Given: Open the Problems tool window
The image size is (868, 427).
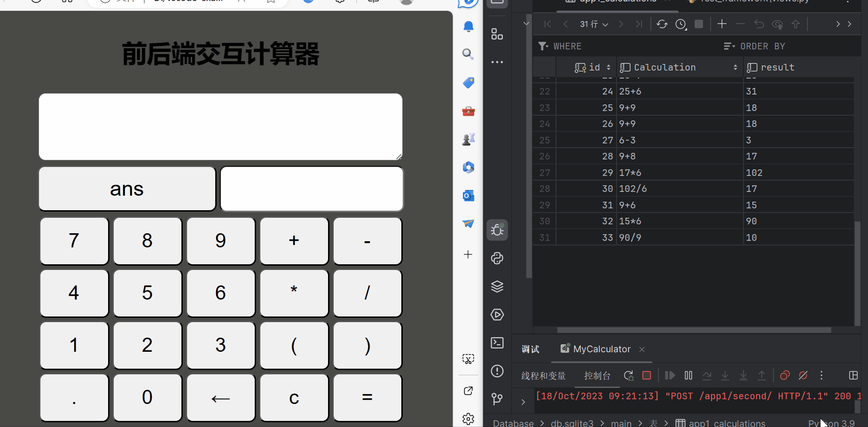Looking at the screenshot, I should tap(497, 371).
